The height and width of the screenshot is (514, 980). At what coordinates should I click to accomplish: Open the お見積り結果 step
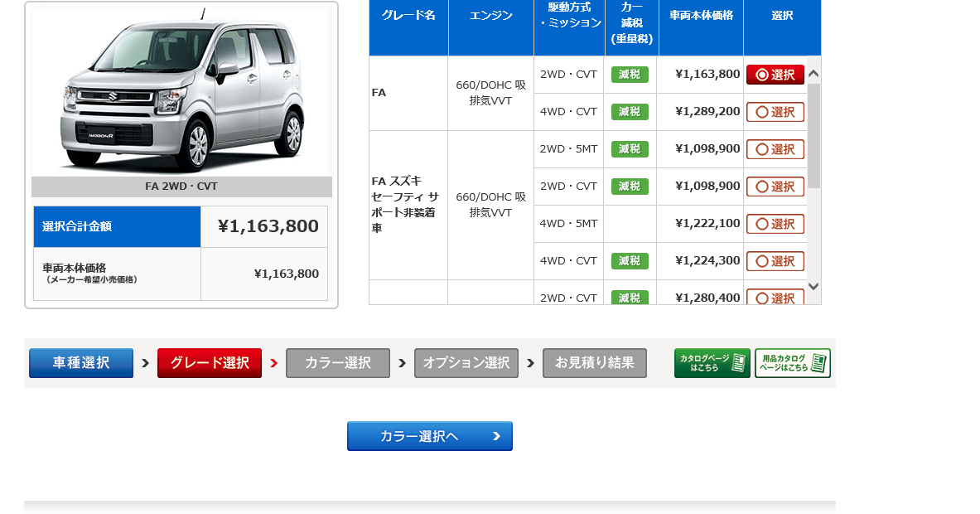(x=594, y=363)
